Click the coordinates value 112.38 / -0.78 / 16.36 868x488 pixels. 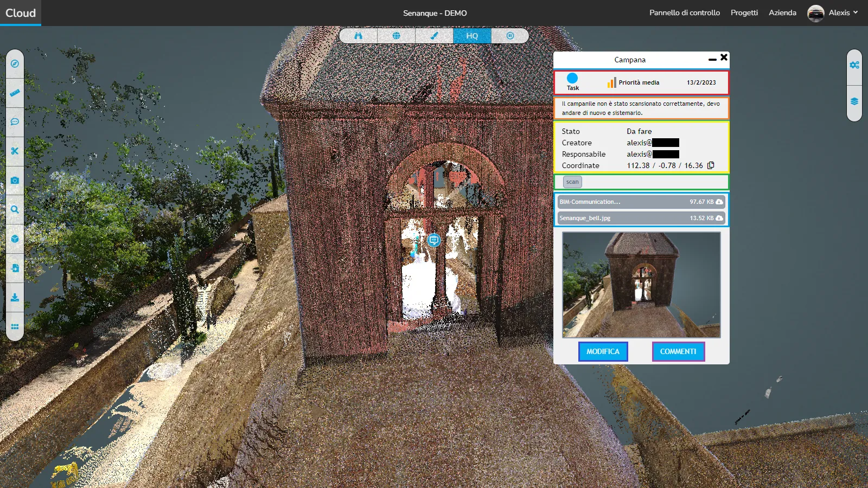click(x=665, y=165)
